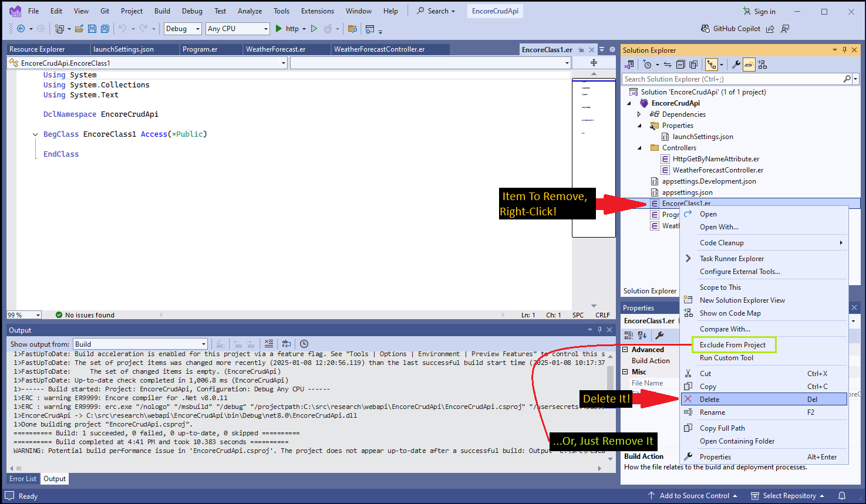866x504 pixels.
Task: Click the Output window horizontal scrollbar
Action: click(x=305, y=468)
